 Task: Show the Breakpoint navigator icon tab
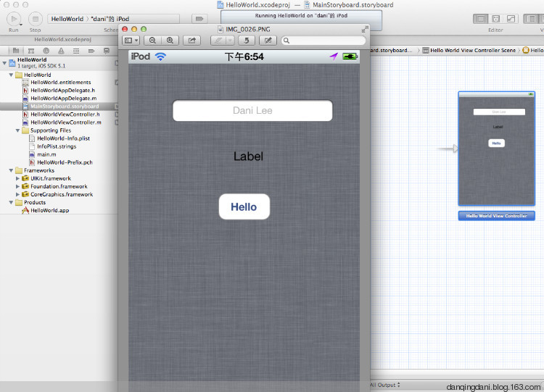click(91, 51)
